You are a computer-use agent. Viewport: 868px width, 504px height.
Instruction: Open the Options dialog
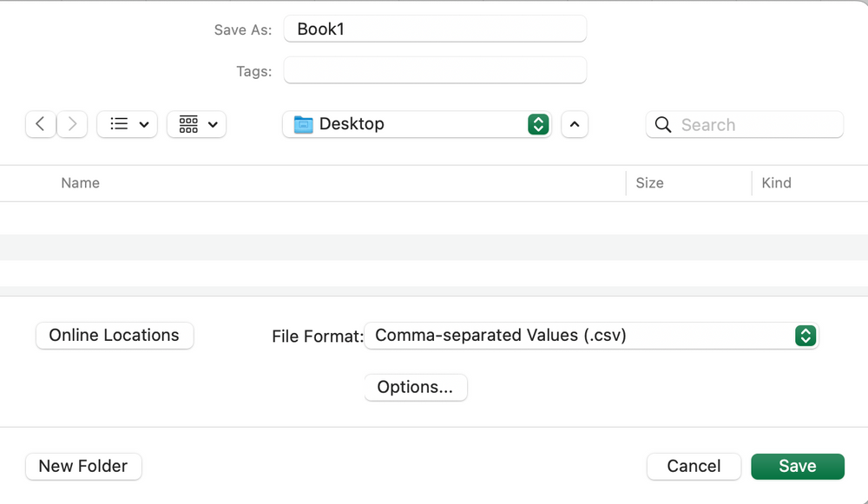[416, 387]
